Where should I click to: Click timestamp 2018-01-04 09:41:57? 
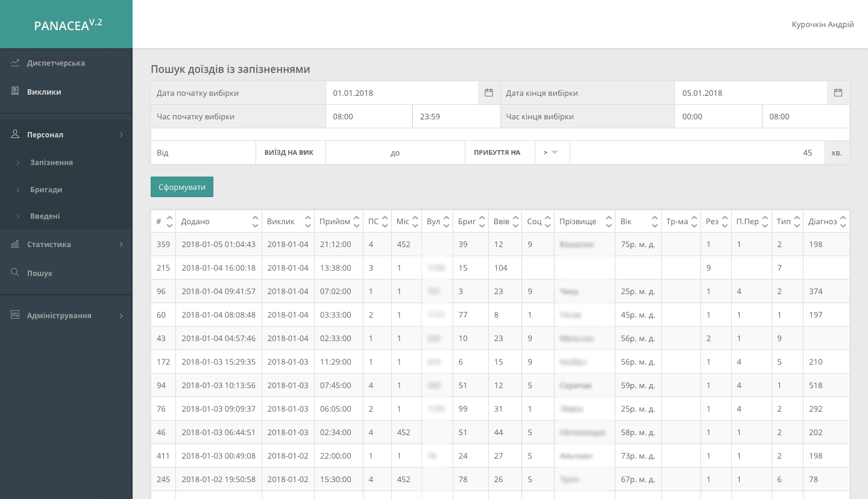click(218, 291)
